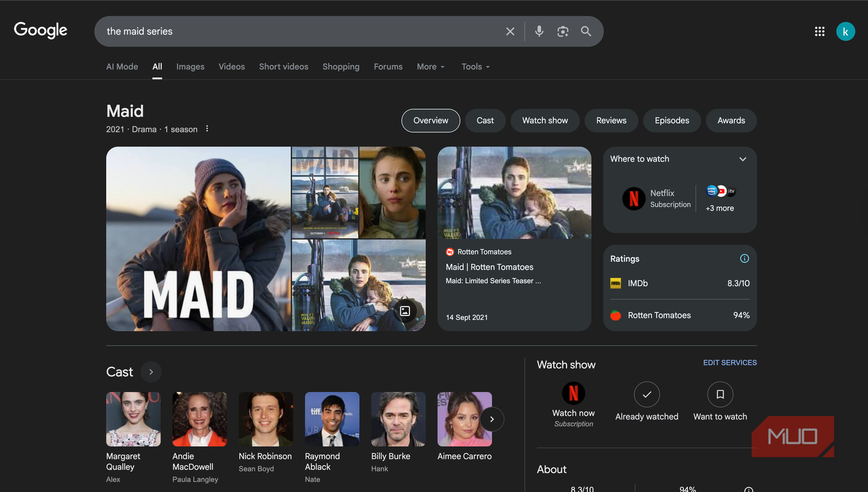Start voice search with the microphone icon
The image size is (868, 492).
point(539,32)
